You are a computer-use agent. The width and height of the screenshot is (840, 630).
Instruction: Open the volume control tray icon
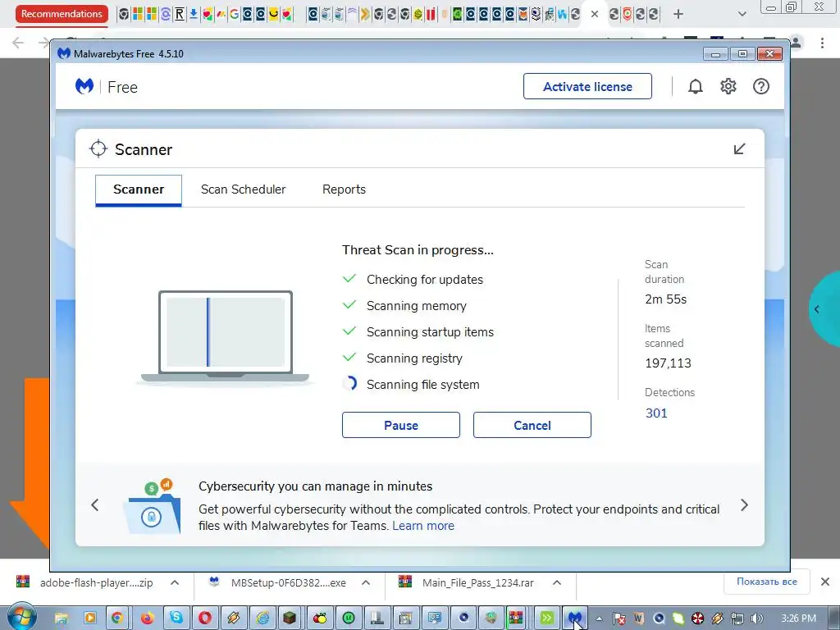[756, 619]
